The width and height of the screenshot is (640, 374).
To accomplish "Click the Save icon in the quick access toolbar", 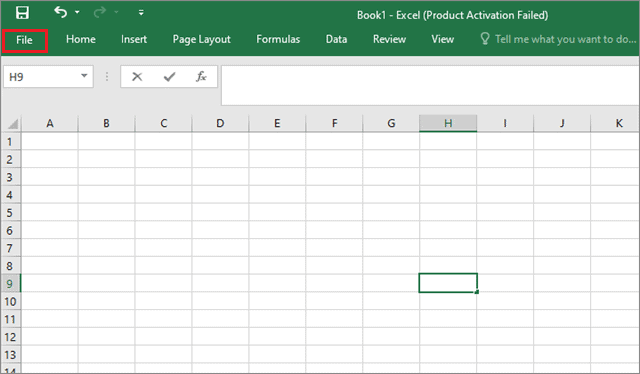I will [x=22, y=13].
